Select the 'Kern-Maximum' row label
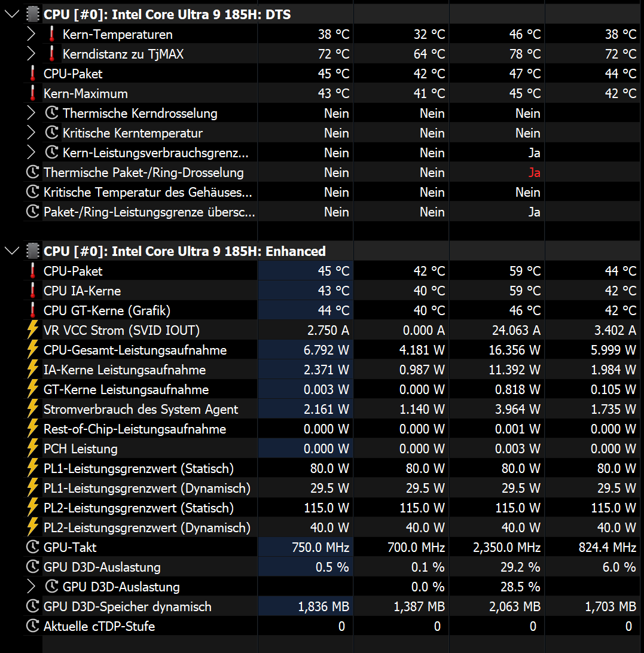Screen dimensions: 644x653 86,94
